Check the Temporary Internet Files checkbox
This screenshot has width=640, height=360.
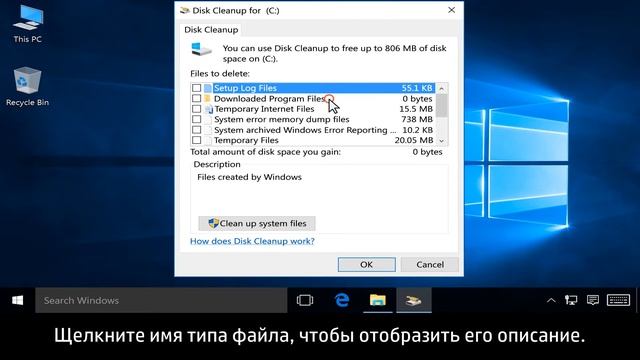coord(196,109)
